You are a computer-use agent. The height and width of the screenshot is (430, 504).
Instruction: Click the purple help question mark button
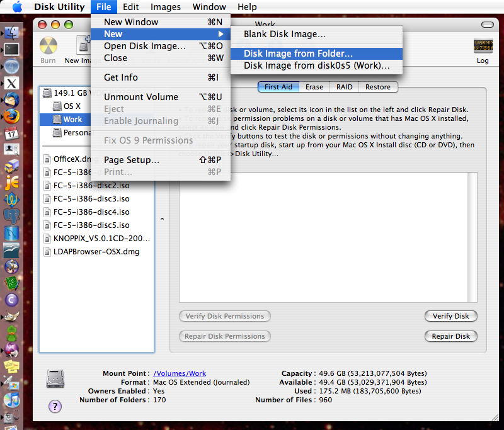point(55,407)
